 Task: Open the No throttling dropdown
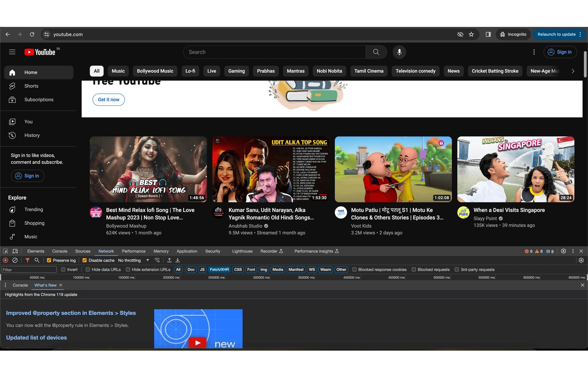pos(134,260)
